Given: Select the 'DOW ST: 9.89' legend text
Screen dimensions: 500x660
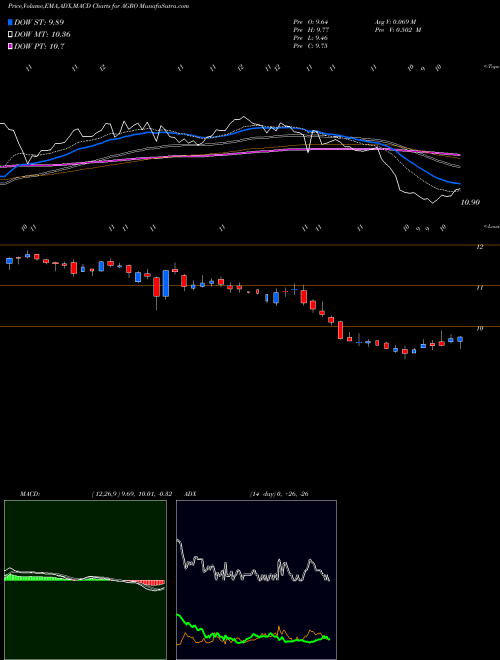Looking at the screenshot, I should click(39, 22).
